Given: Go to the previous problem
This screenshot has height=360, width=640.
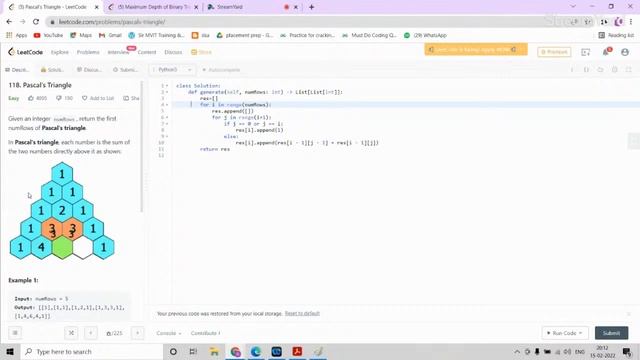Looking at the screenshot, I should click(x=91, y=333).
